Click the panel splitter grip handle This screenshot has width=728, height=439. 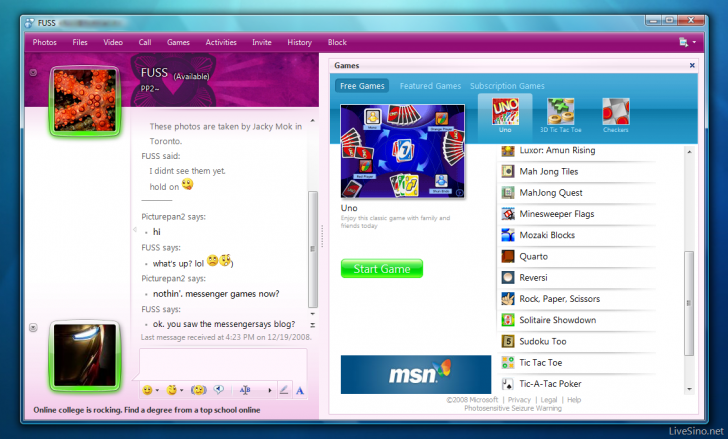(x=322, y=237)
